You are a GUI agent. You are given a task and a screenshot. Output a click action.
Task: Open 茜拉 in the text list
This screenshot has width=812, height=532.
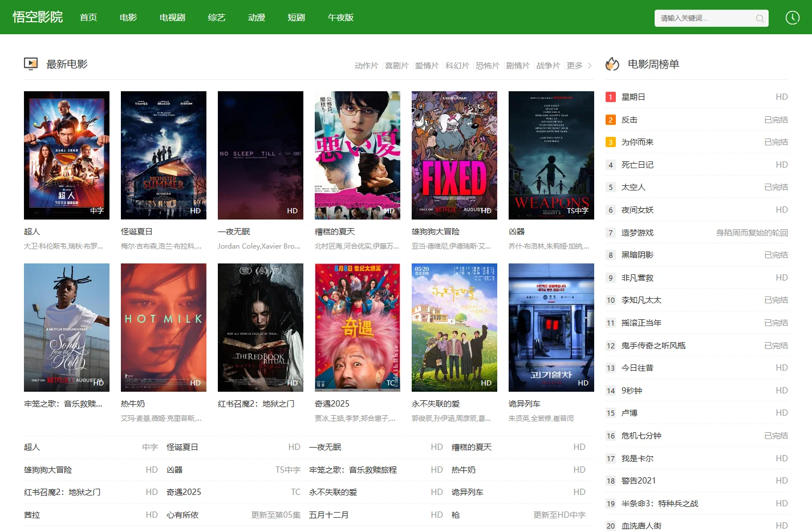tap(91, 515)
